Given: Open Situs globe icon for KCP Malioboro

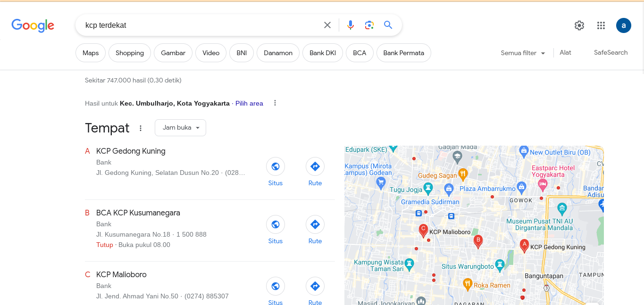Looking at the screenshot, I should [x=276, y=286].
